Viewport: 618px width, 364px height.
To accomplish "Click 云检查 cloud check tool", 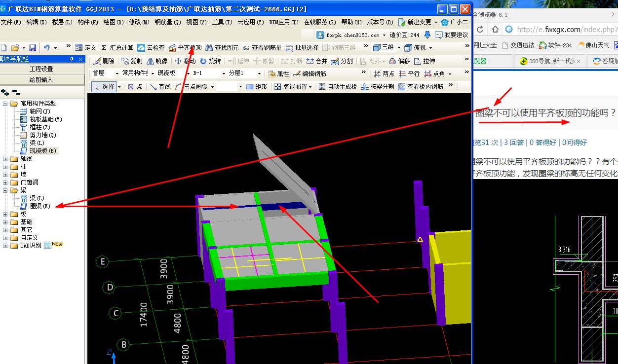I will (x=151, y=48).
